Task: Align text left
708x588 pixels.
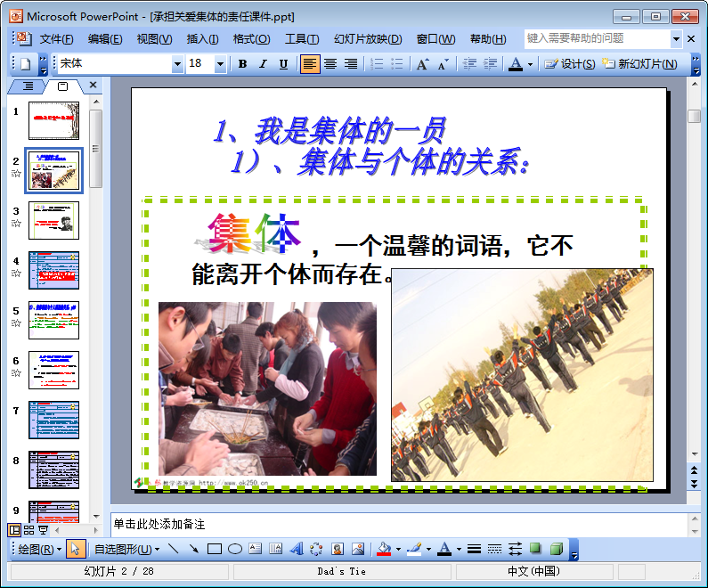Action: tap(309, 64)
